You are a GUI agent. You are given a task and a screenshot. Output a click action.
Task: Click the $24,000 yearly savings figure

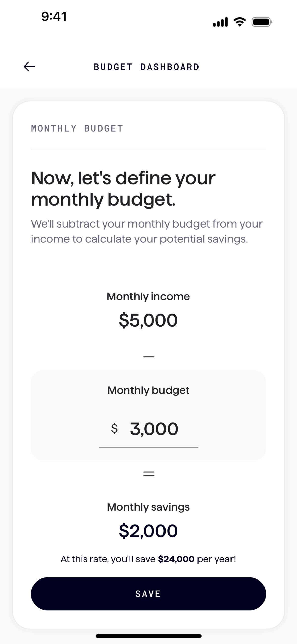[176, 559]
